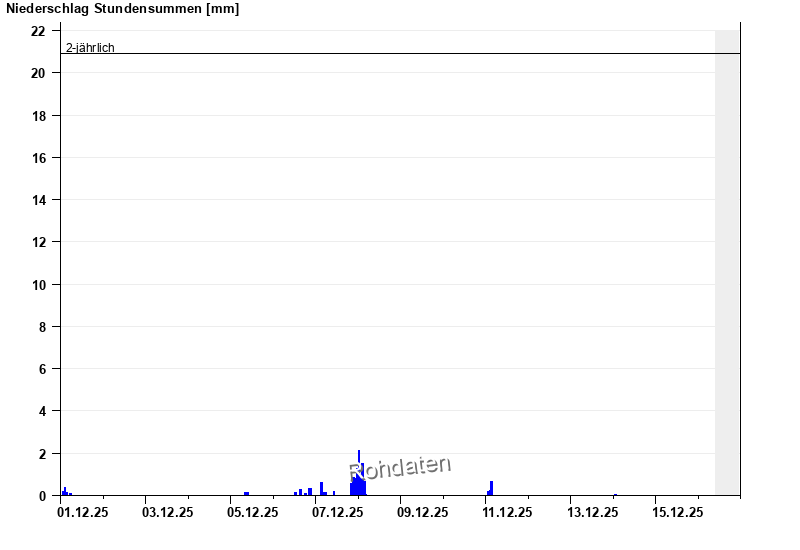The image size is (800, 550).
Task: Click the chart title Niederschlag Stundensummen [mm]
Action: pos(122,9)
